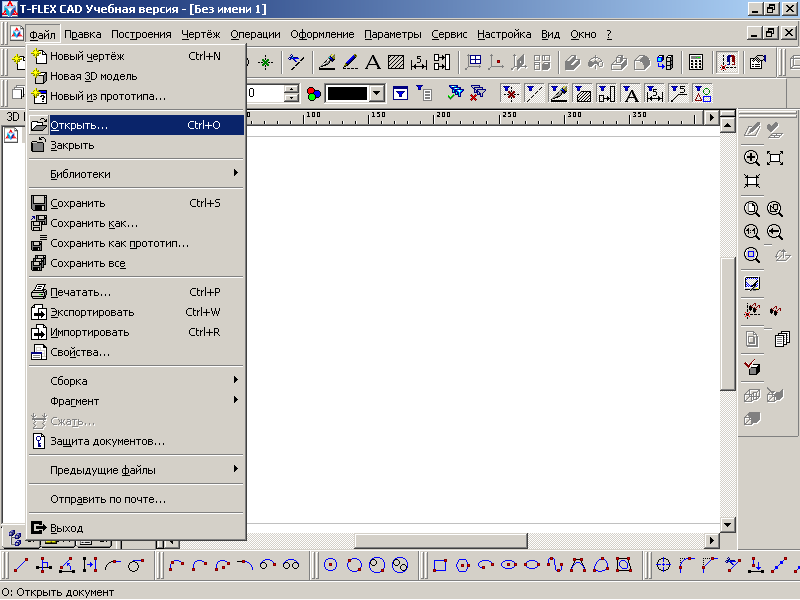Choose Сохранить все menu entry

tap(136, 263)
